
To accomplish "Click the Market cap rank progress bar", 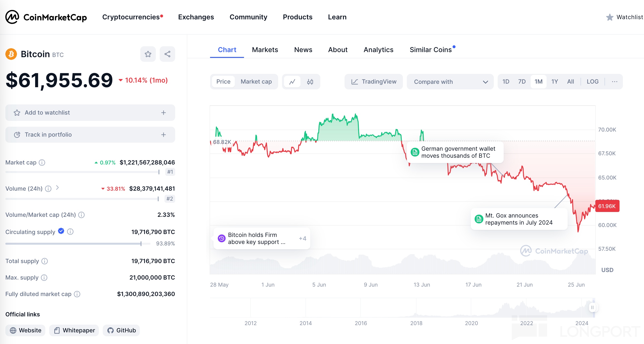I will coord(83,172).
